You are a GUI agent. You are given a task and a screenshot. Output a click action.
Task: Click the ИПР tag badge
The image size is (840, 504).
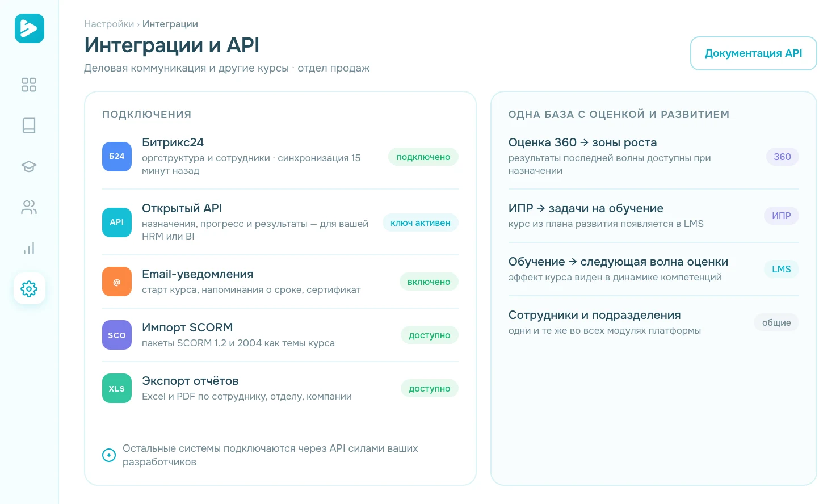pyautogui.click(x=782, y=216)
